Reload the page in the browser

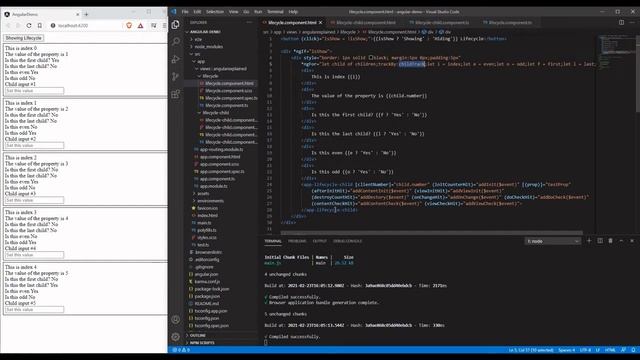point(29,25)
